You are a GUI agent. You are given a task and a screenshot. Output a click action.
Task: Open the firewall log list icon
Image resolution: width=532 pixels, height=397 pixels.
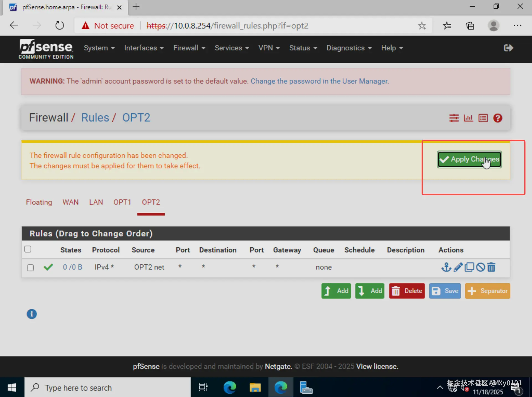tap(483, 118)
